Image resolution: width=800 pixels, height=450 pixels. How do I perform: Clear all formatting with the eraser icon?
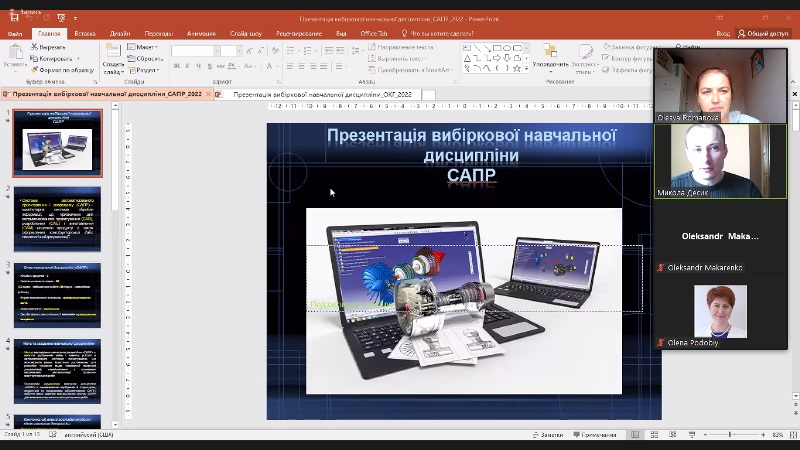click(x=275, y=51)
